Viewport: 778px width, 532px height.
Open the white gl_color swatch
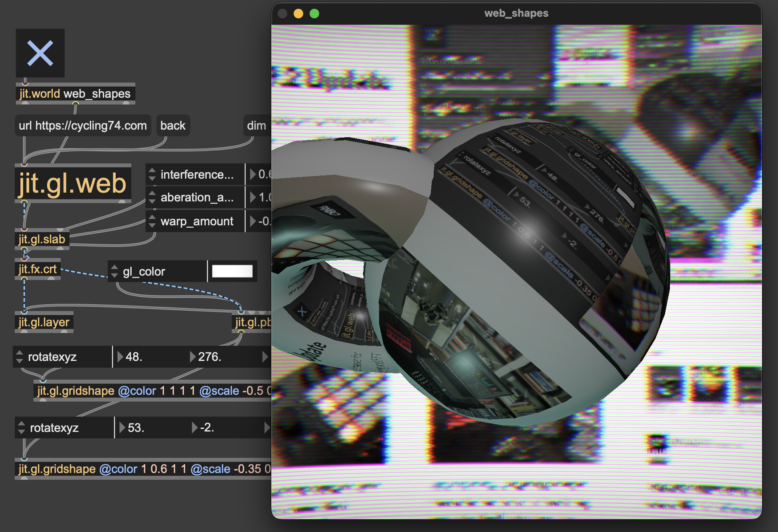pos(232,271)
